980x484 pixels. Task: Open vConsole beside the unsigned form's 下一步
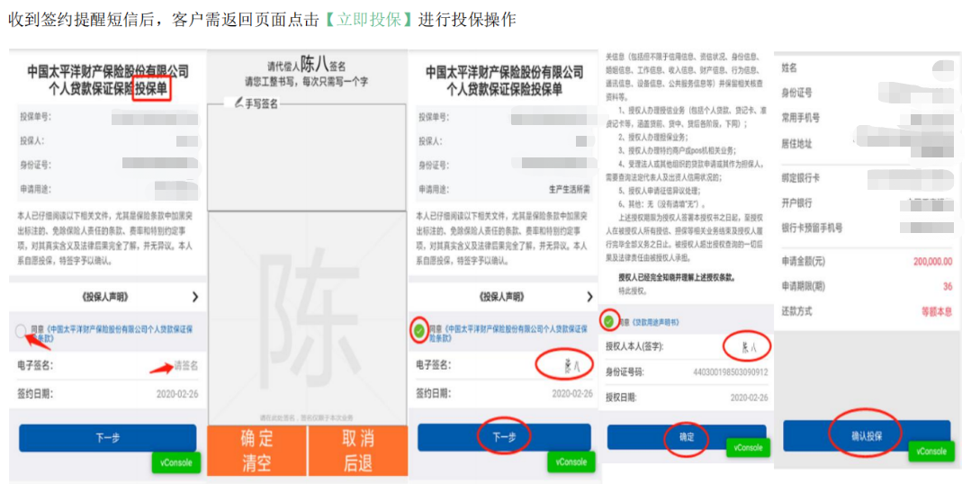[176, 462]
